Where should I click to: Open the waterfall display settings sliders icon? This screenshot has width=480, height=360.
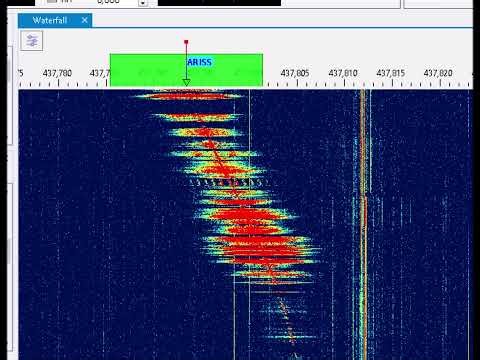32,41
